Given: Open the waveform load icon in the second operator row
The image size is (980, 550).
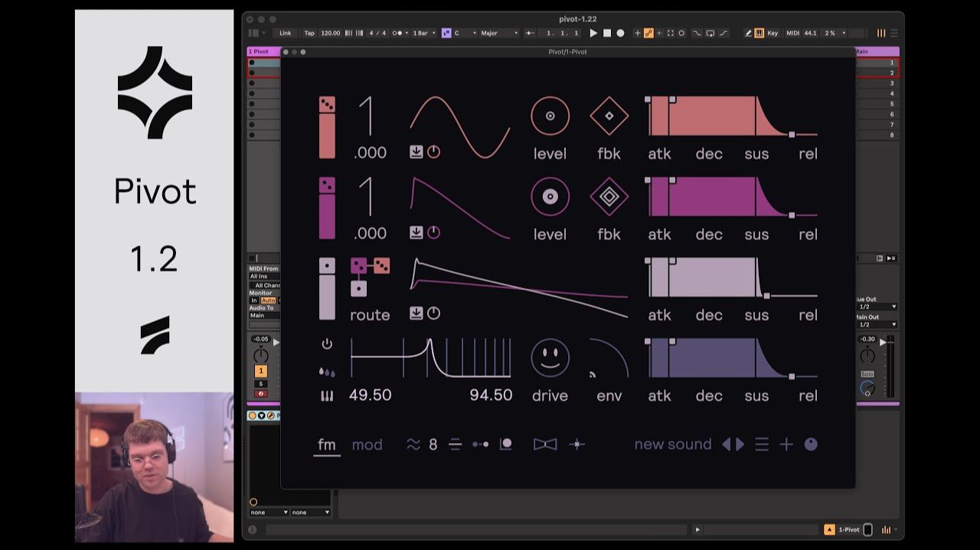Looking at the screenshot, I should coord(416,233).
